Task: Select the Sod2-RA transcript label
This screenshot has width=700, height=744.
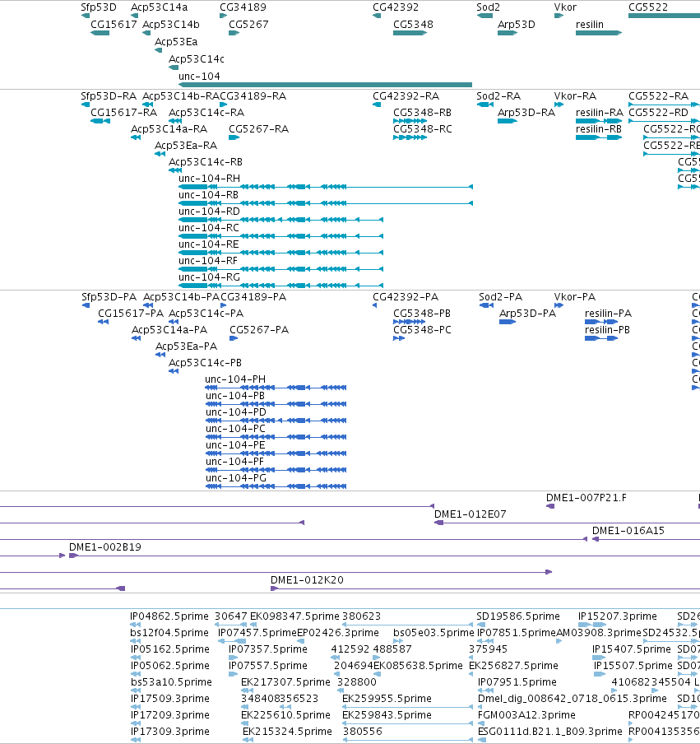Action: tap(498, 95)
